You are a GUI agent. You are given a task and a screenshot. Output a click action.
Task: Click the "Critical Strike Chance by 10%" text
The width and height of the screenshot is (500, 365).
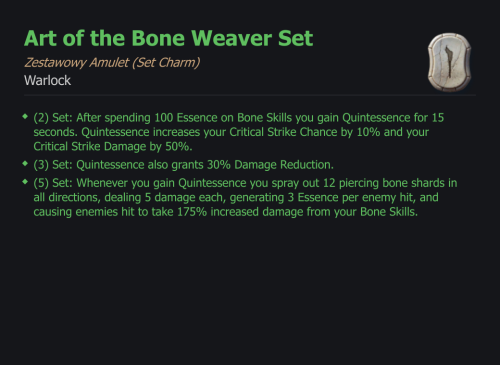pyautogui.click(x=305, y=132)
